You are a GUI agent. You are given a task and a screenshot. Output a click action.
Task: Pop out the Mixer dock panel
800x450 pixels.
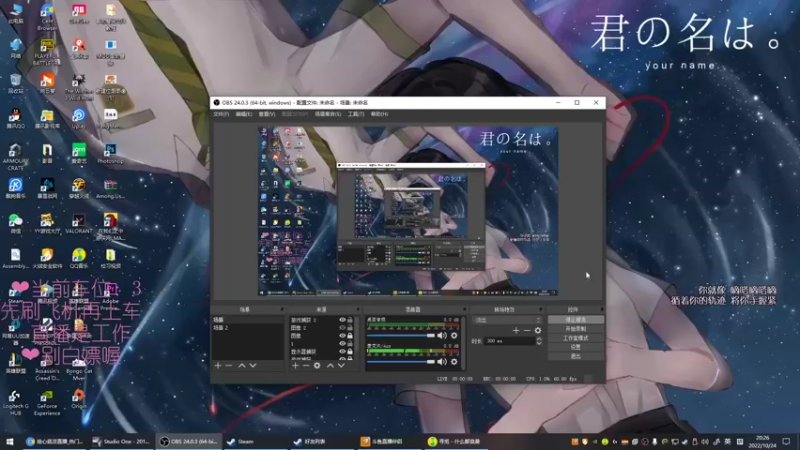(x=464, y=309)
